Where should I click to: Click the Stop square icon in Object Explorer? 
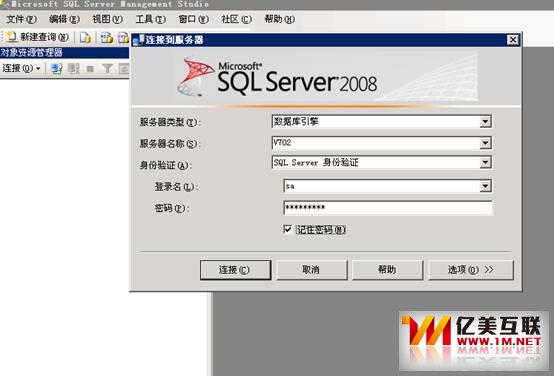pyautogui.click(x=90, y=68)
